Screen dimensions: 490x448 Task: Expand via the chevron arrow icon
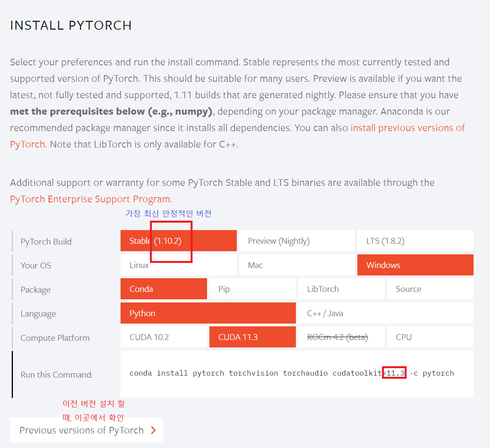pos(153,430)
